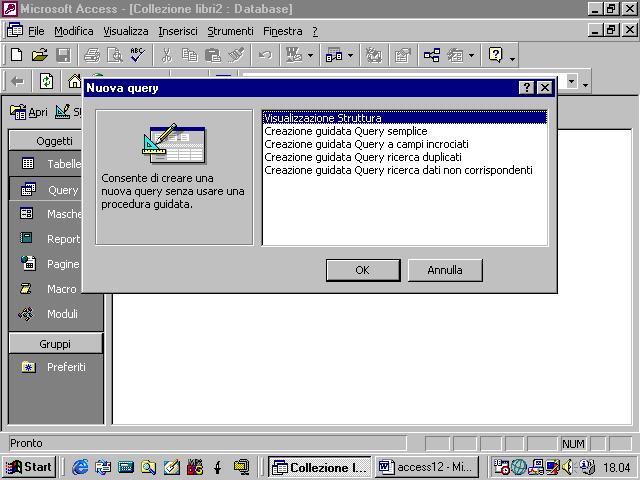
Task: Switch to Report objects
Action: (x=51, y=239)
